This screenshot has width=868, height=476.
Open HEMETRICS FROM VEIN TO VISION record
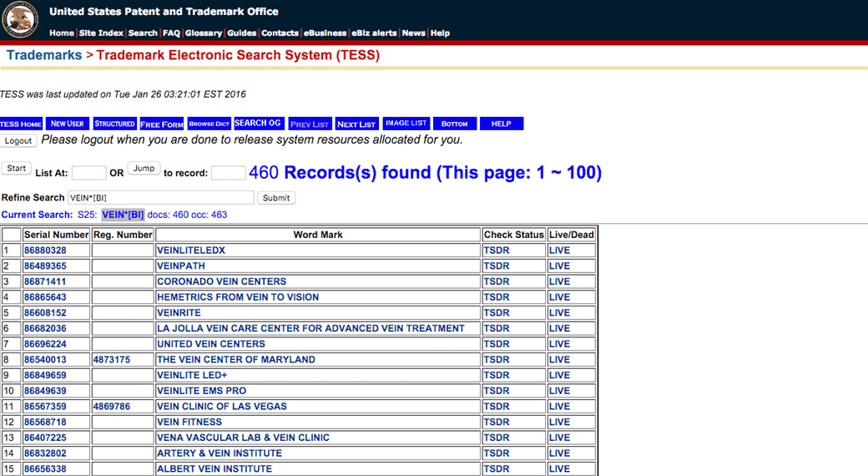(x=238, y=297)
